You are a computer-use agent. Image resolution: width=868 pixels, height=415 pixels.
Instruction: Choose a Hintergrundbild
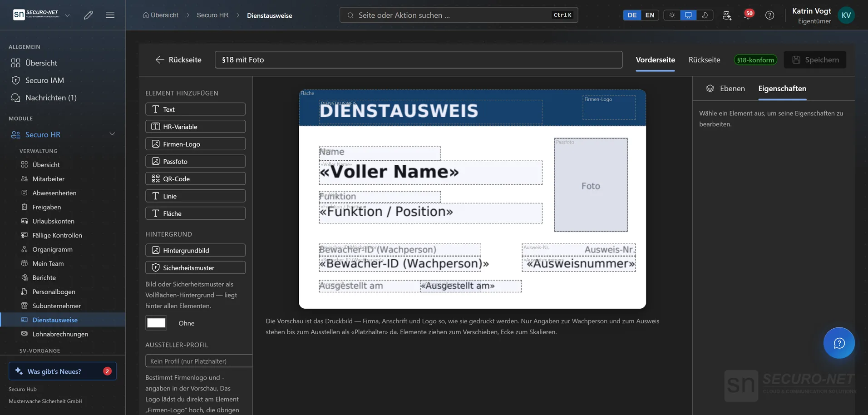(195, 250)
